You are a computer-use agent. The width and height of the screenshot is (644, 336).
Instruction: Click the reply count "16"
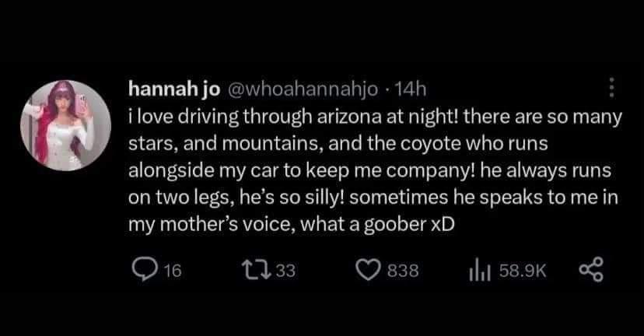173,270
